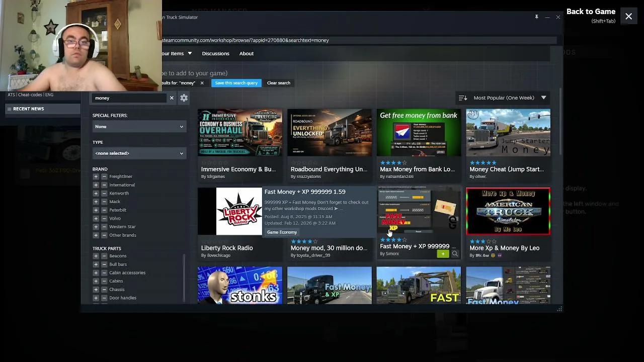
Task: Open the Get free money from bank thumbnail
Action: pos(419,133)
